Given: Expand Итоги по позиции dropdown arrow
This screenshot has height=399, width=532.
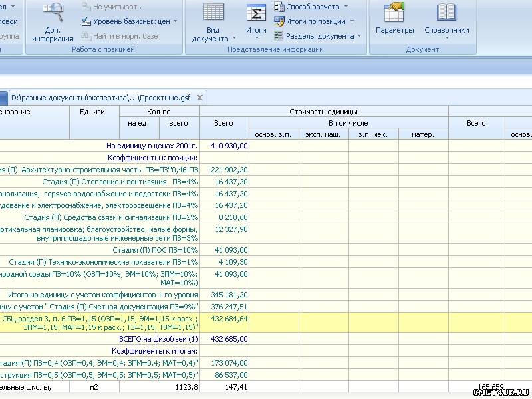Looking at the screenshot, I should point(352,21).
